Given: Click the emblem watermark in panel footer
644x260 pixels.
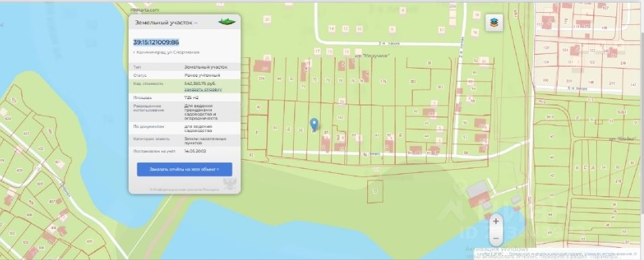Looking at the screenshot, I should tap(229, 184).
